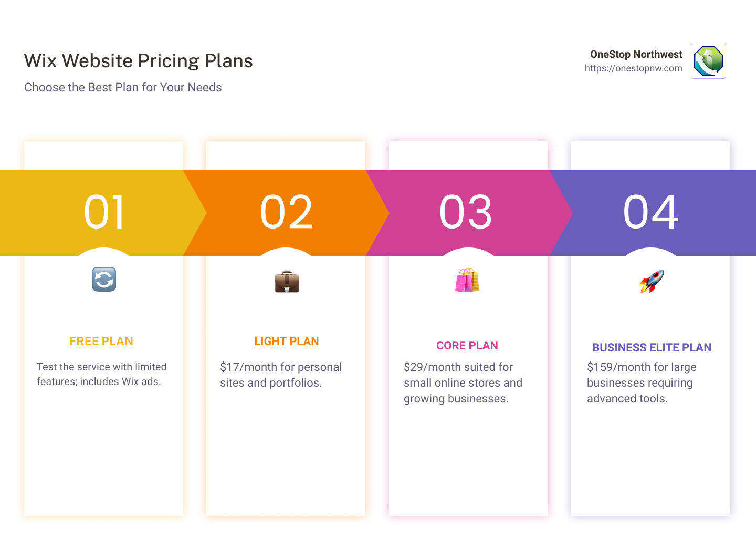Select the pink 03 step arrow
Image resolution: width=756 pixels, height=538 pixels.
coord(466,213)
